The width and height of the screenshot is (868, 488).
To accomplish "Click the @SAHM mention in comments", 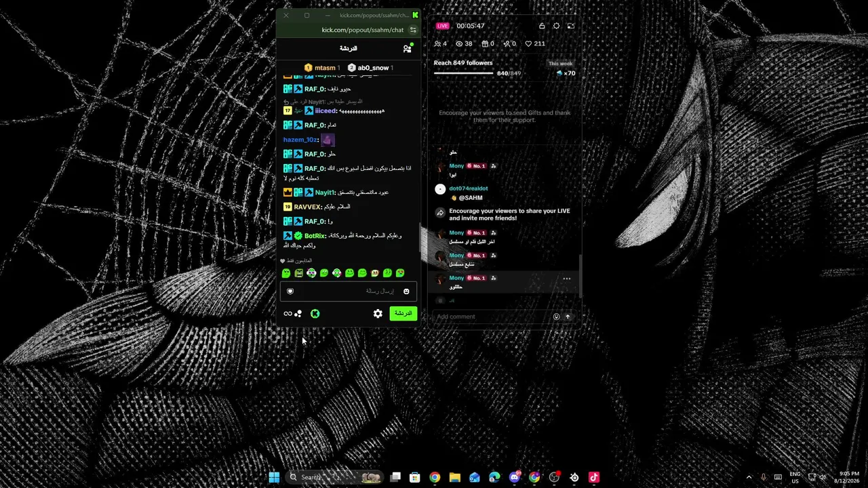I will coord(471,198).
